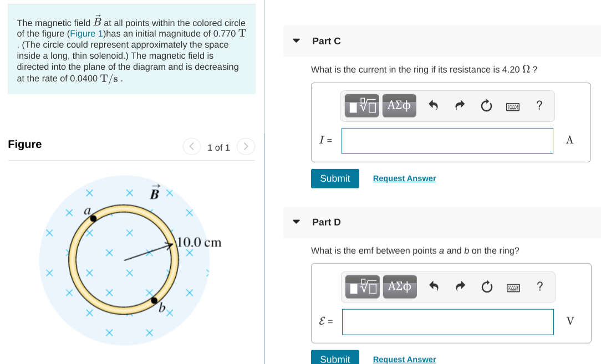This screenshot has width=601, height=364.
Task: Click Request Answer for Part C
Action: tap(404, 178)
